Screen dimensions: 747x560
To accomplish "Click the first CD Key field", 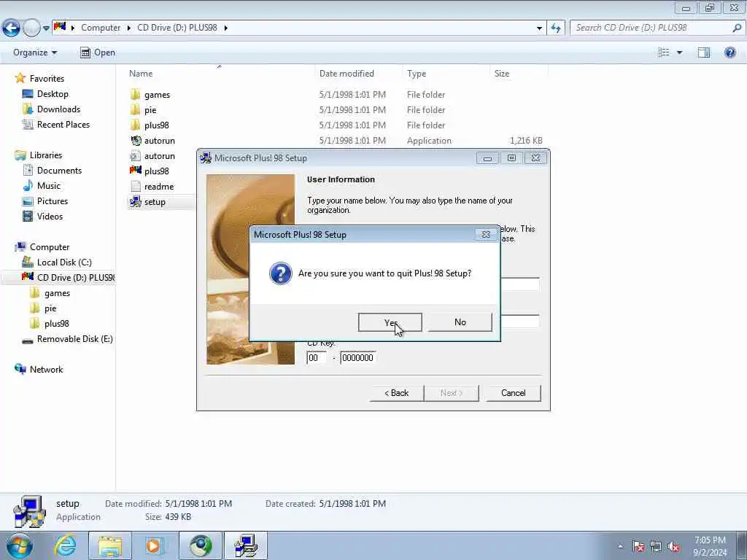I will tap(317, 357).
